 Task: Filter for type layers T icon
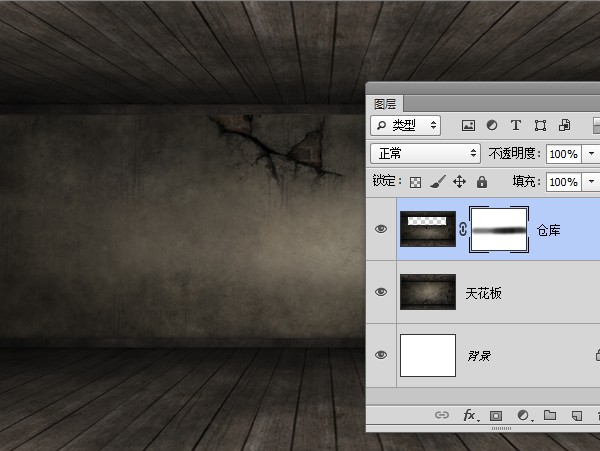point(516,125)
